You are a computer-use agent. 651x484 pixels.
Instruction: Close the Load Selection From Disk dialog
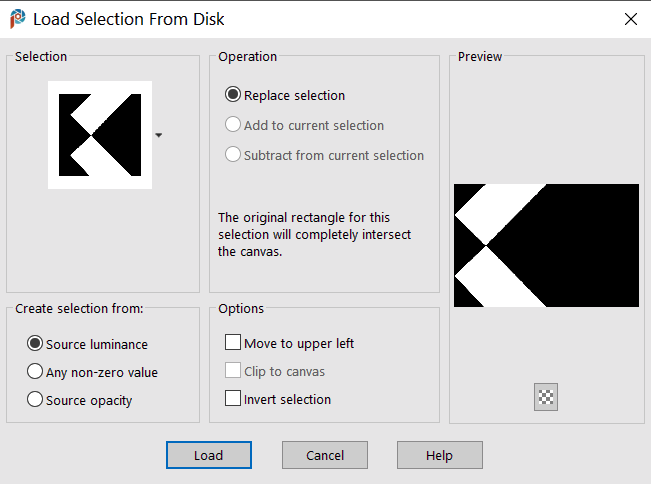[630, 19]
